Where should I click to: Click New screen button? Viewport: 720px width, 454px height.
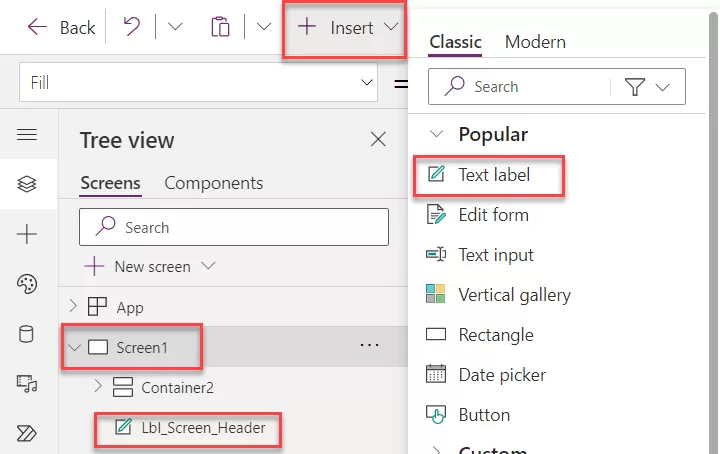point(150,266)
